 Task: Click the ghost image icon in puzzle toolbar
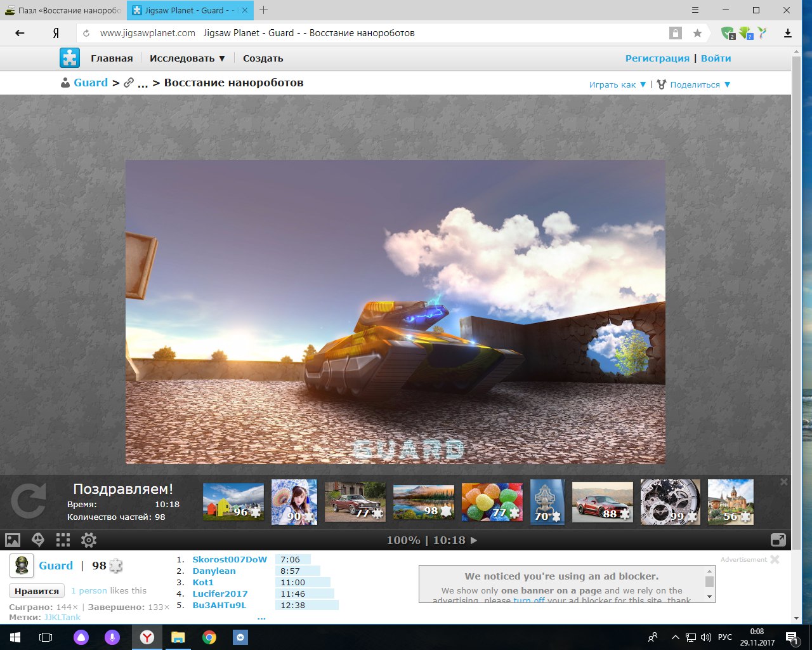click(38, 540)
